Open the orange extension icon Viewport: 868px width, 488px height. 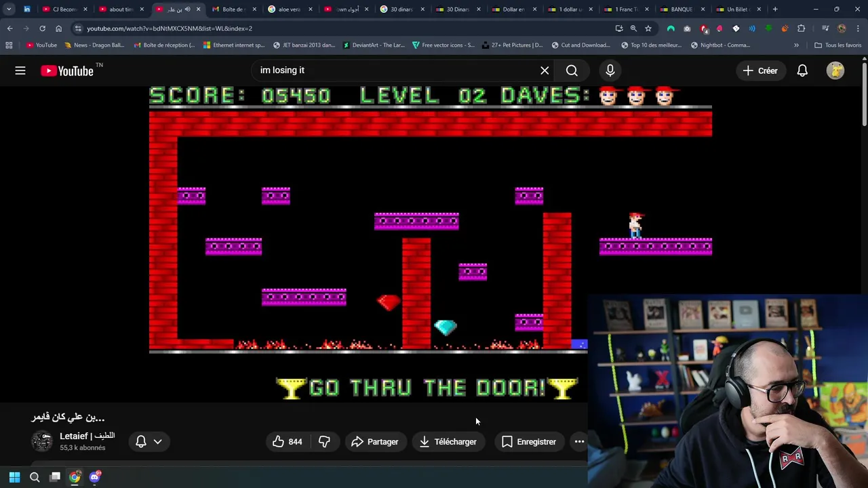785,28
